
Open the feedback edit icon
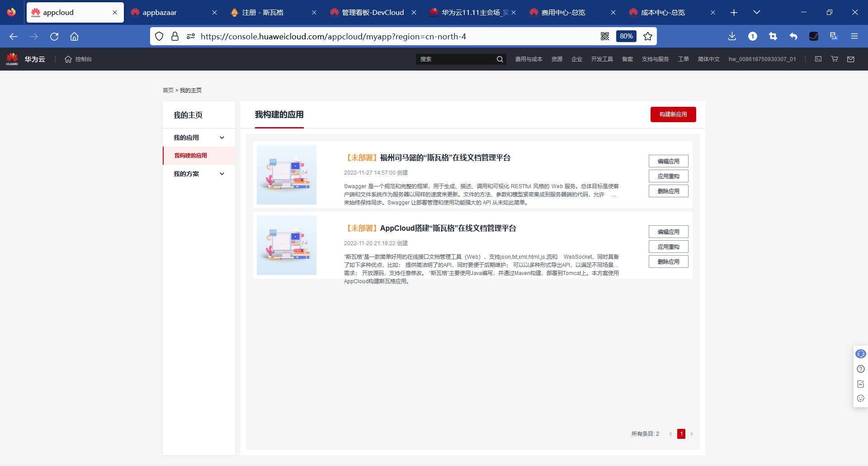click(861, 384)
